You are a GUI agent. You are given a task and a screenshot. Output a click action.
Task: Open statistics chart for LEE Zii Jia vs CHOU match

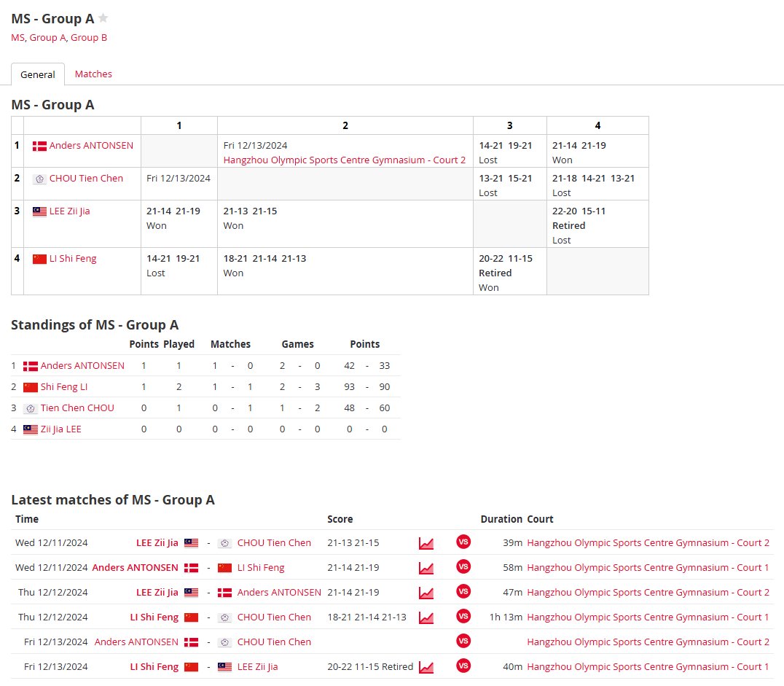426,543
